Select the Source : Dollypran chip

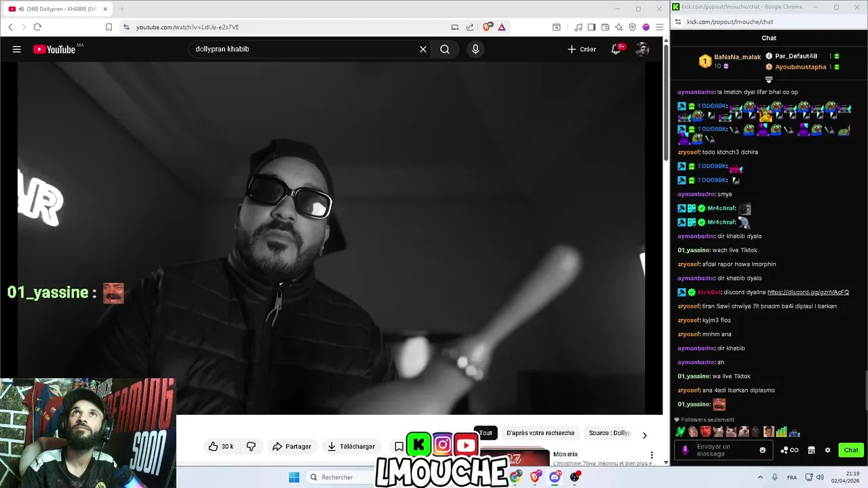coord(610,433)
